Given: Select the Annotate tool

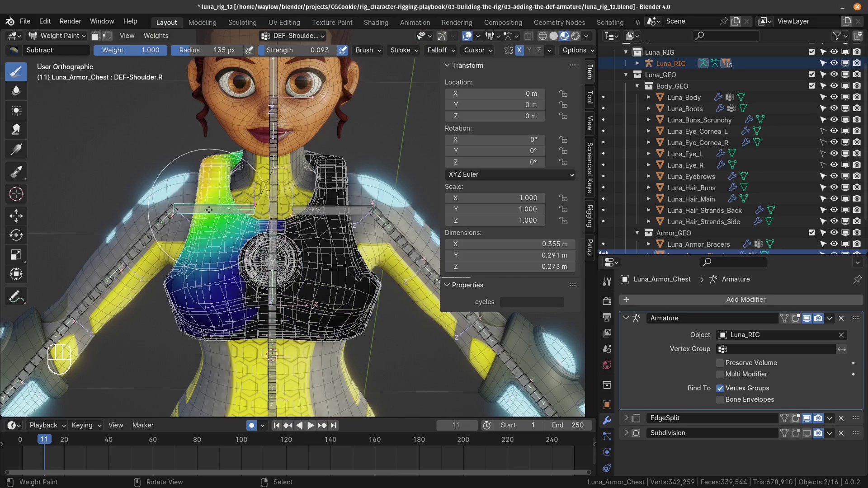Looking at the screenshot, I should point(16,297).
